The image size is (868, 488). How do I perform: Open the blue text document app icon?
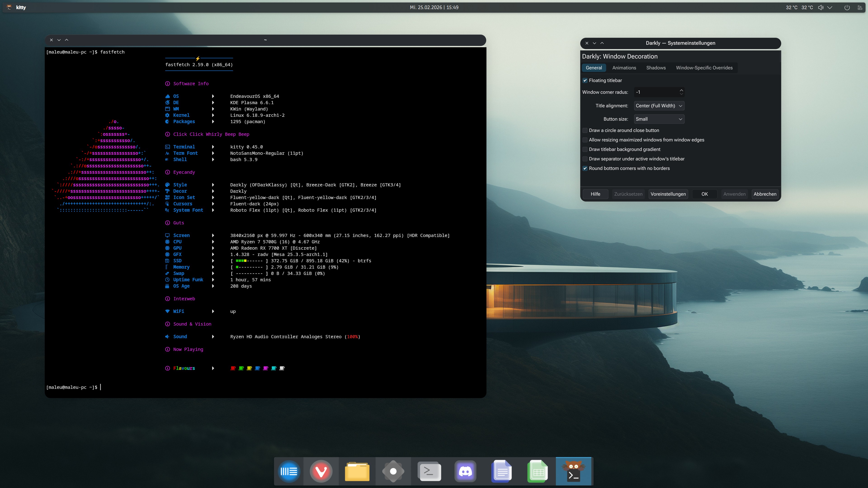(501, 471)
